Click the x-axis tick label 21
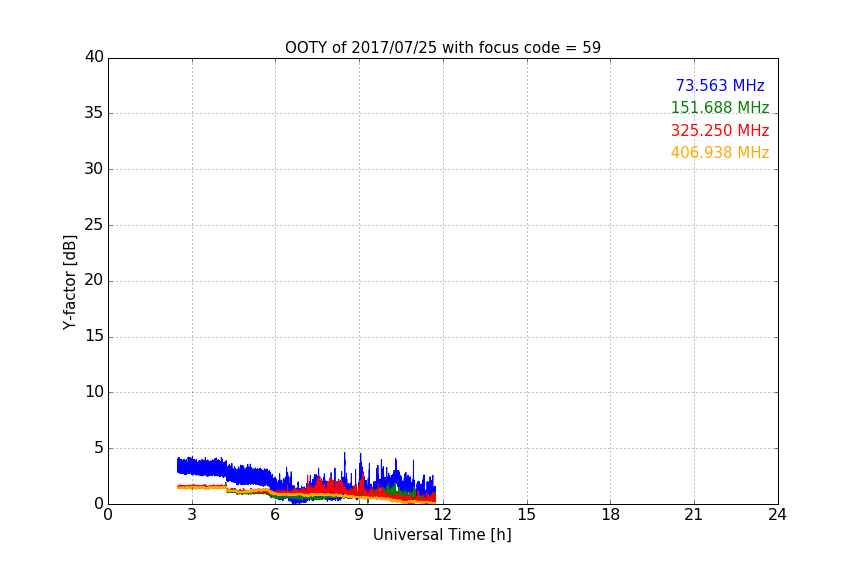 694,515
